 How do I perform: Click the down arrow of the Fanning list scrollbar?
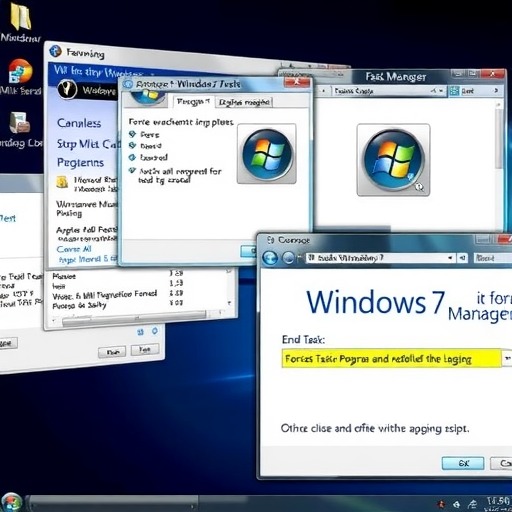coord(229,303)
